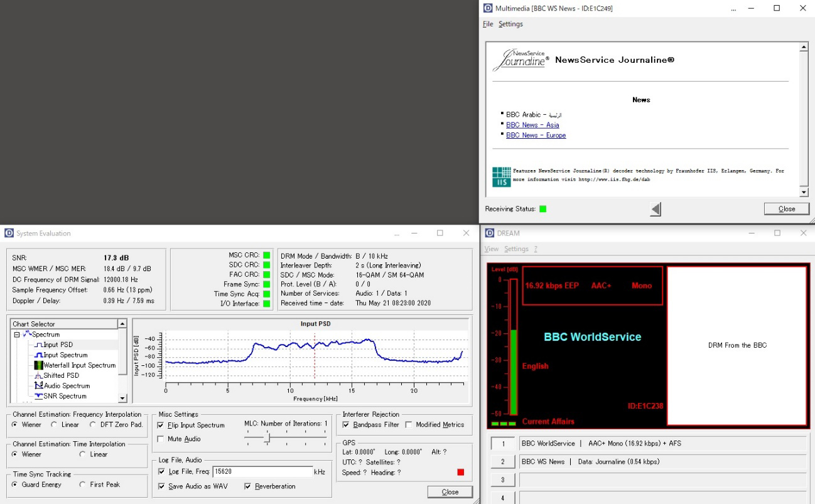Click the service 3 button

pyautogui.click(x=502, y=480)
